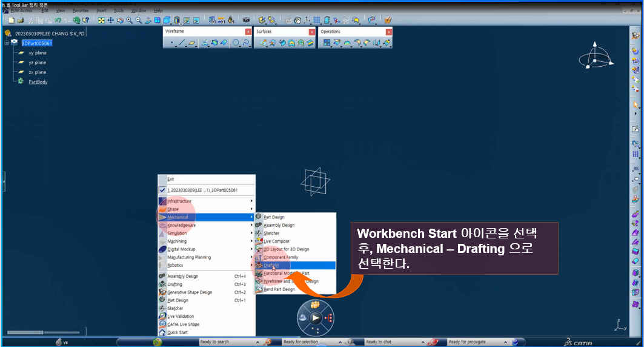The image size is (644, 347).
Task: Click Exit at the top of the menu
Action: point(207,179)
